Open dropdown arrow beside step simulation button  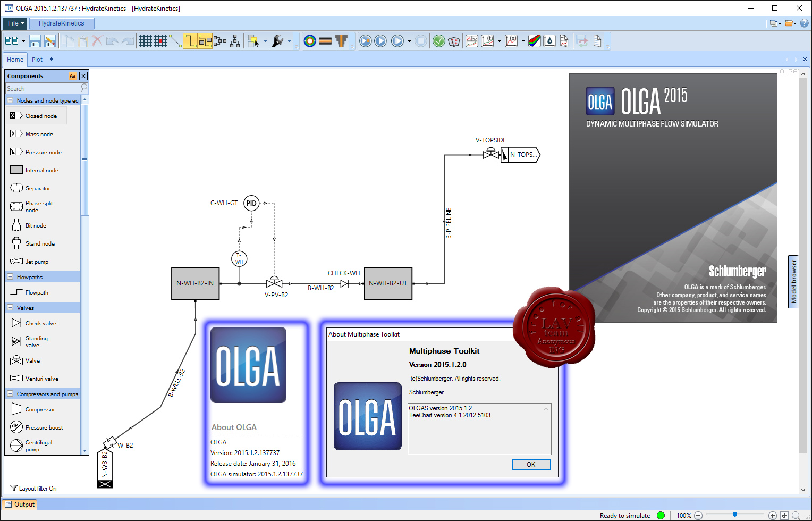coord(409,41)
